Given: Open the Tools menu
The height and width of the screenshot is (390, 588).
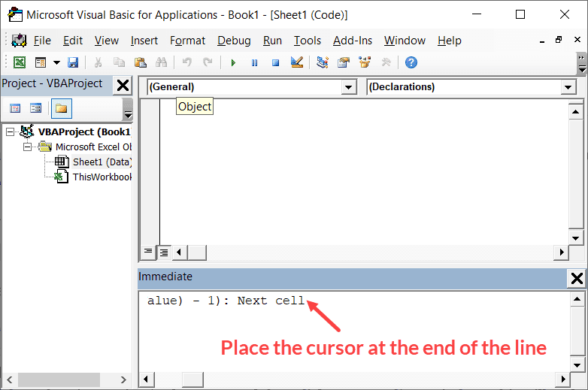Looking at the screenshot, I should coord(307,41).
